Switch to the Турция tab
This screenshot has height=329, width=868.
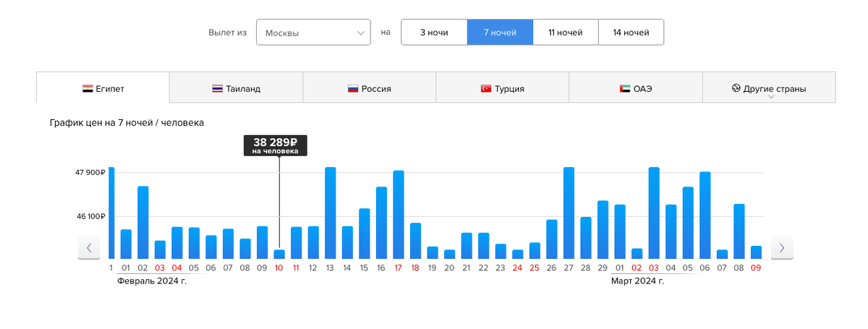(502, 88)
